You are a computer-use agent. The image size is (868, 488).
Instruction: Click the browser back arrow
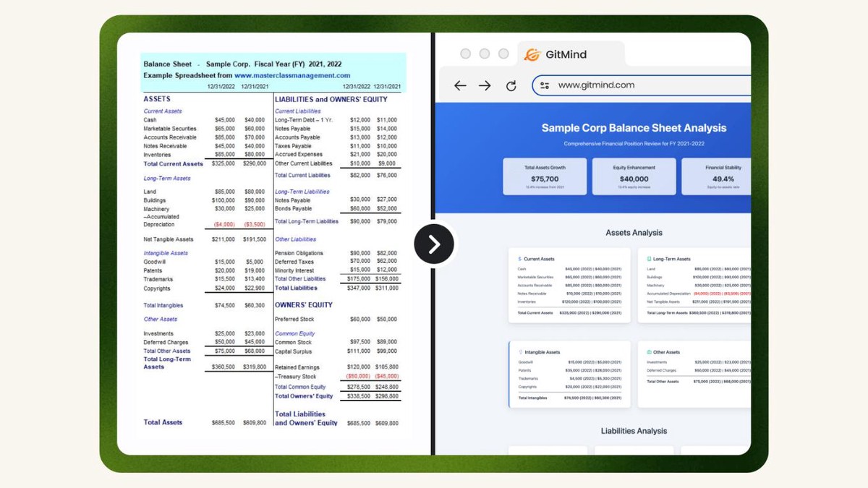click(460, 85)
